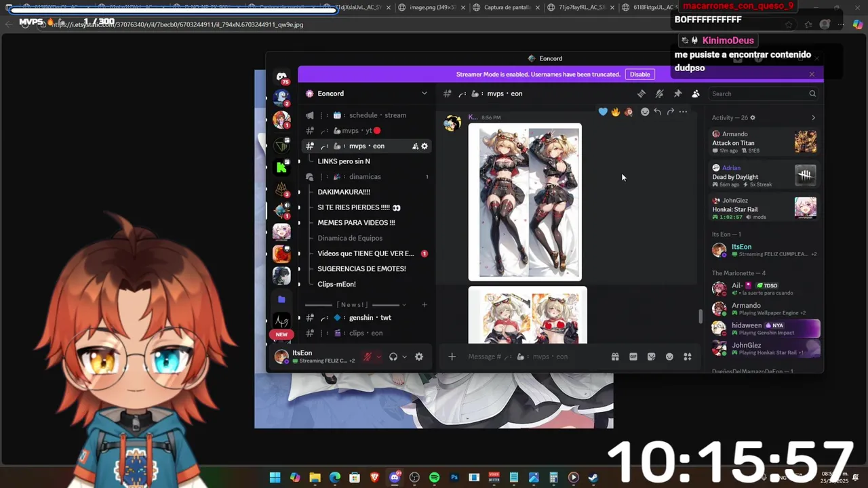The image size is (868, 488).
Task: Open the SI TE RIES PIERDES thread
Action: tap(359, 207)
